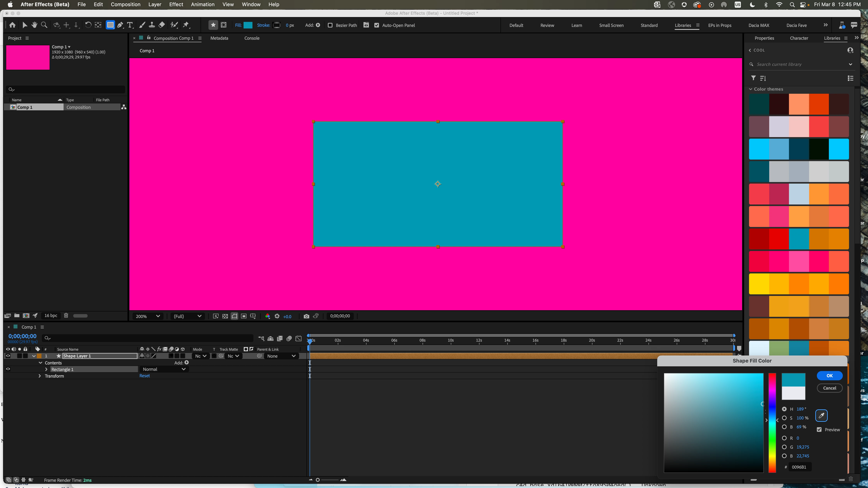The image size is (868, 488).
Task: Click the Home icon in toolbar
Action: click(x=12, y=25)
